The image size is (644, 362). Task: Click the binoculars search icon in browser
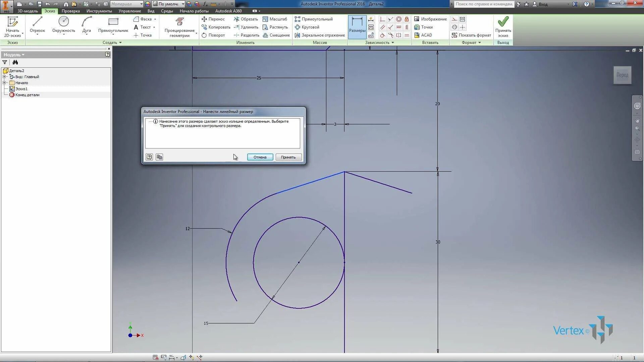tap(15, 62)
